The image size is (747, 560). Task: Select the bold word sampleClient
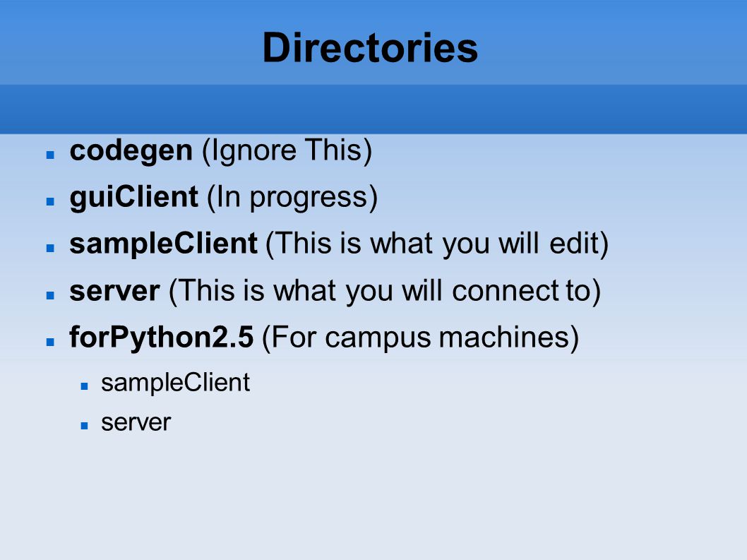tap(163, 244)
